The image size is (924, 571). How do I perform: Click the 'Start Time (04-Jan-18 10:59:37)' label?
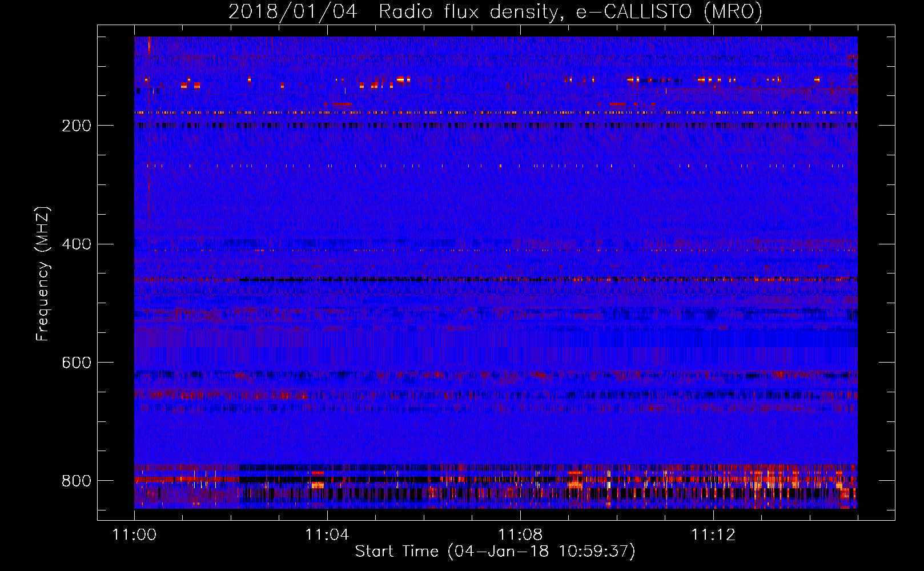[495, 552]
